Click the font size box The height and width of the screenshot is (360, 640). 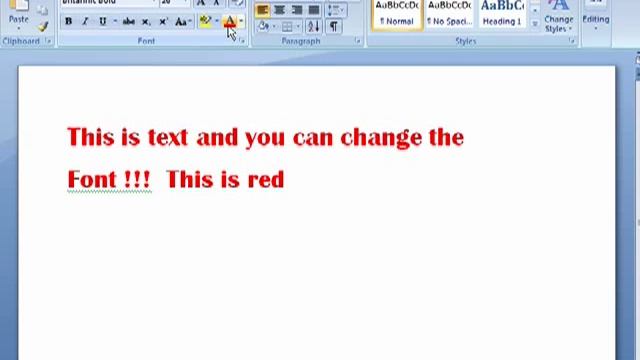[x=175, y=2]
